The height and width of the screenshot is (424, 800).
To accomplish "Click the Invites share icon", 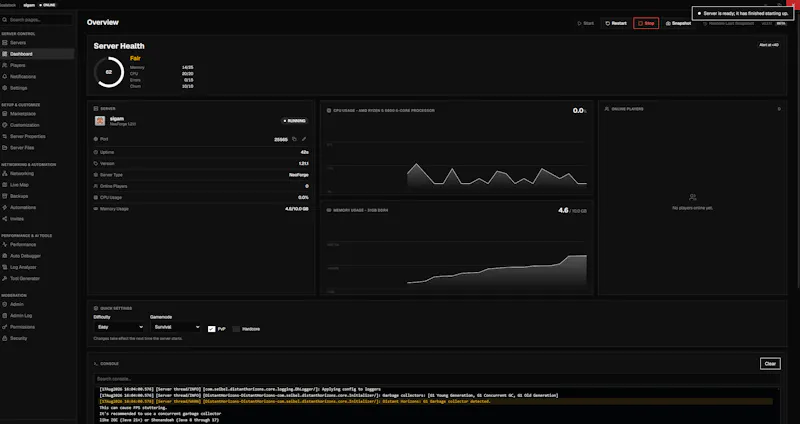I will [5, 219].
